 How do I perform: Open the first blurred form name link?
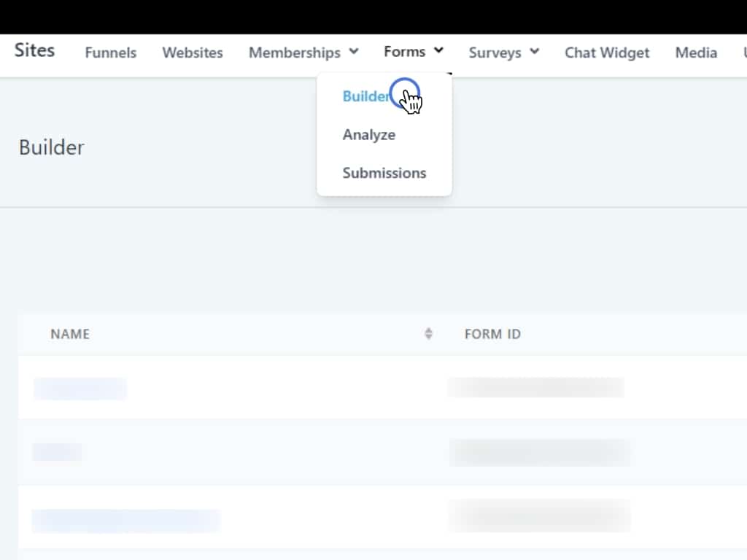coord(80,389)
